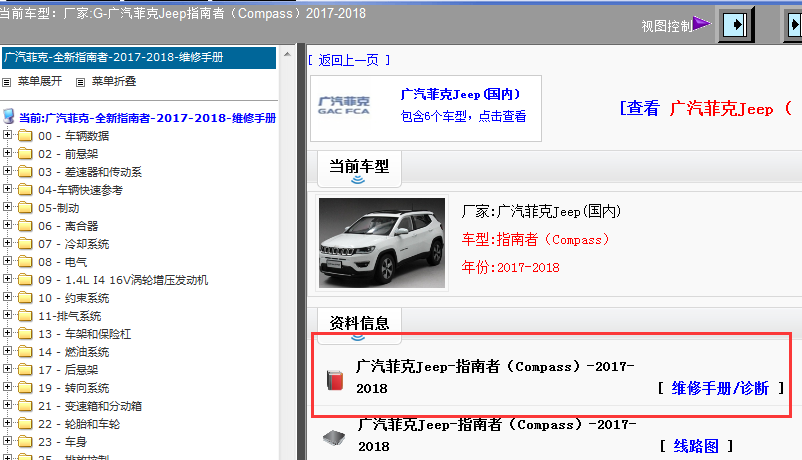The height and width of the screenshot is (460, 802).
Task: Select tree item 05-制动
Action: 59,208
